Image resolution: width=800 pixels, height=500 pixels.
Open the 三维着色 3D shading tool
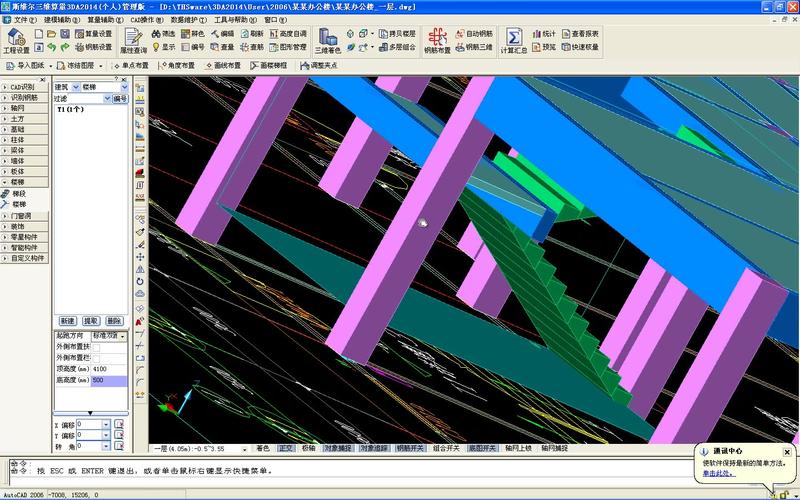point(327,41)
